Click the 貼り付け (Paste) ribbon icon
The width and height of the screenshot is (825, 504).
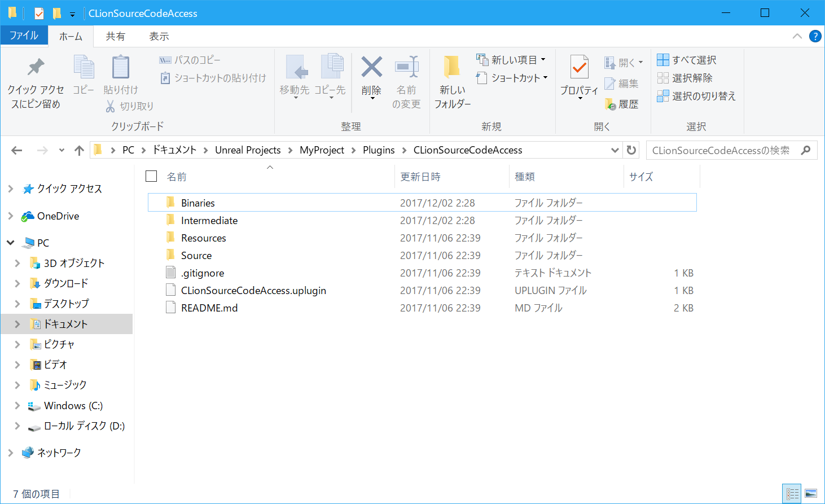click(x=120, y=68)
